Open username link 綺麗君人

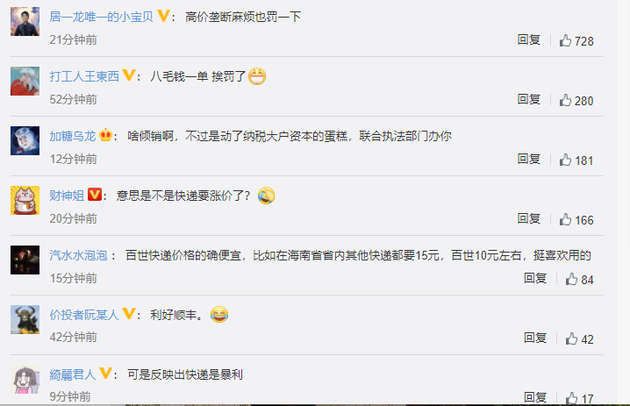click(73, 374)
